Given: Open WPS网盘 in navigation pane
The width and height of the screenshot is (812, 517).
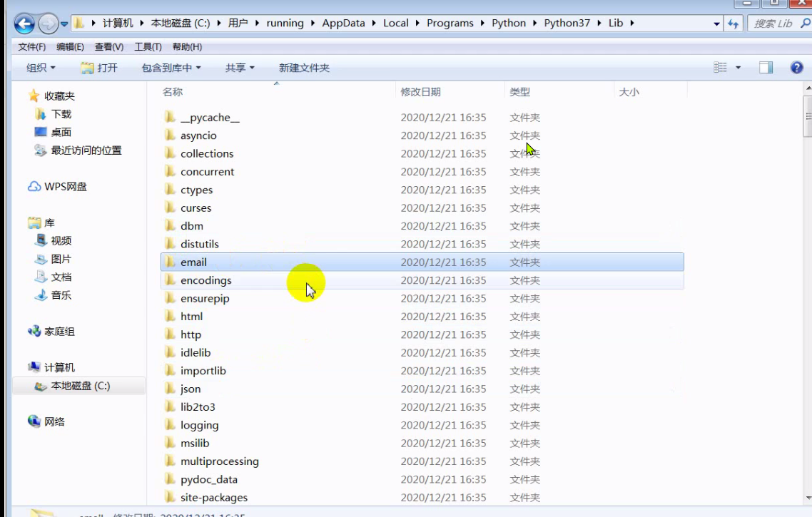Looking at the screenshot, I should coord(65,187).
